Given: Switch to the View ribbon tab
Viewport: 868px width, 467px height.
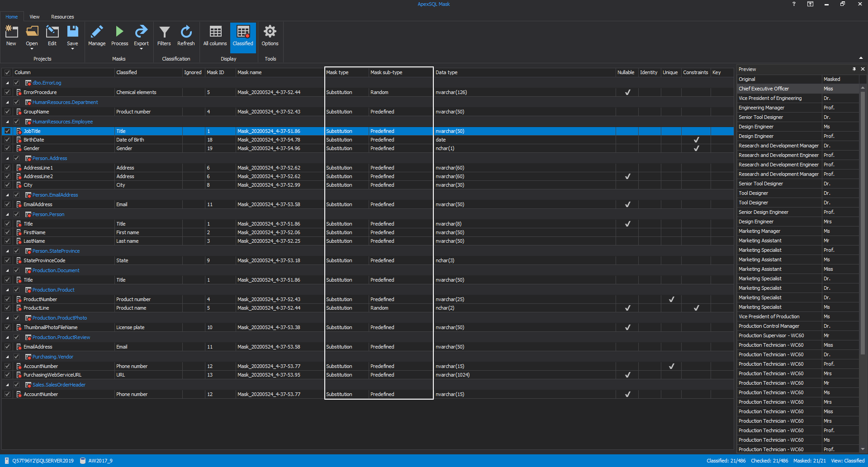Looking at the screenshot, I should (x=34, y=17).
